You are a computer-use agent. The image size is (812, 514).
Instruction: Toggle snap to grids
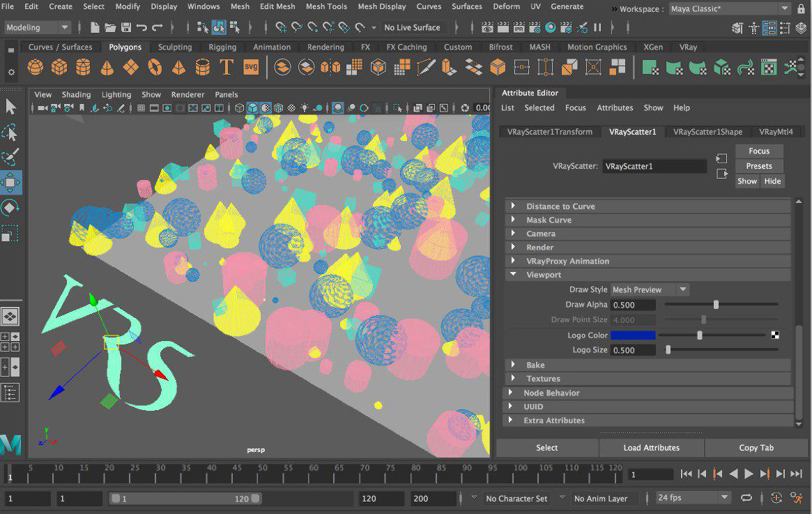tap(281, 27)
